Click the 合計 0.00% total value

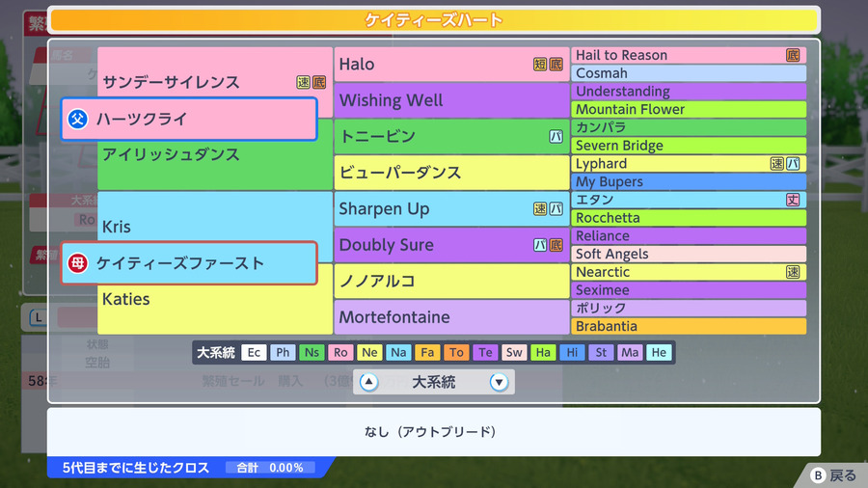coord(270,468)
